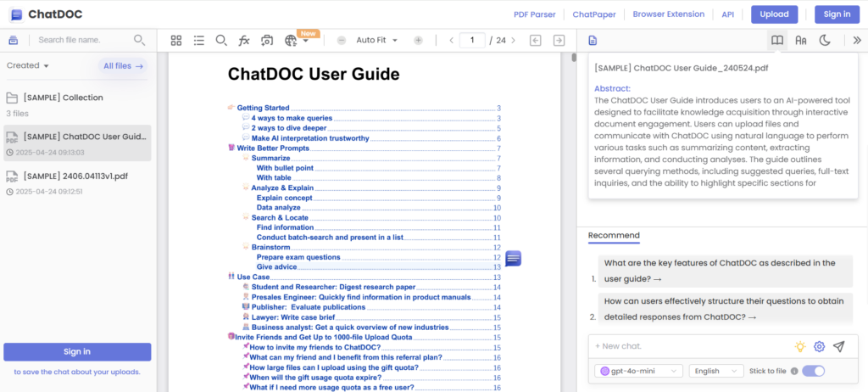Screen dimensions: 868x392
Task: Click the chat settings gear icon
Action: coord(819,346)
